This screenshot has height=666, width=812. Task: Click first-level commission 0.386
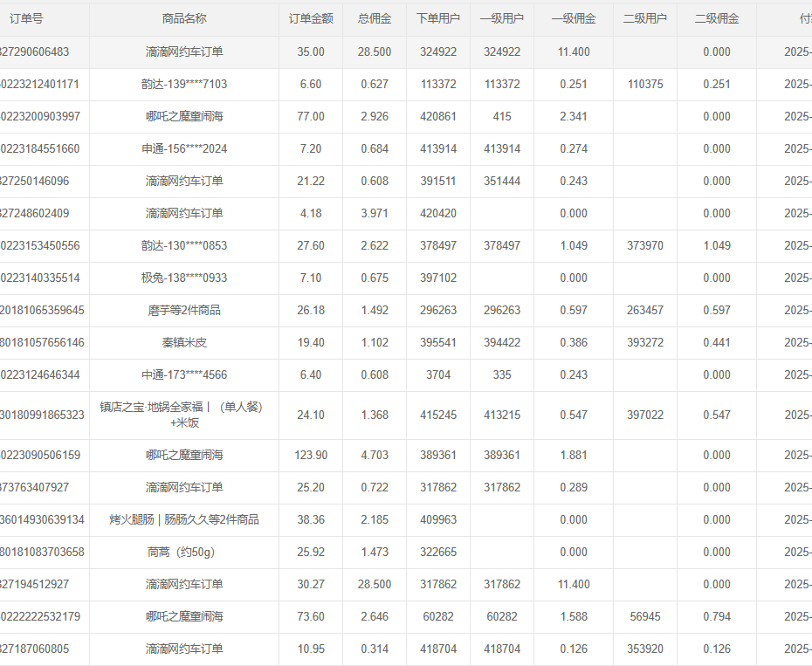point(574,343)
